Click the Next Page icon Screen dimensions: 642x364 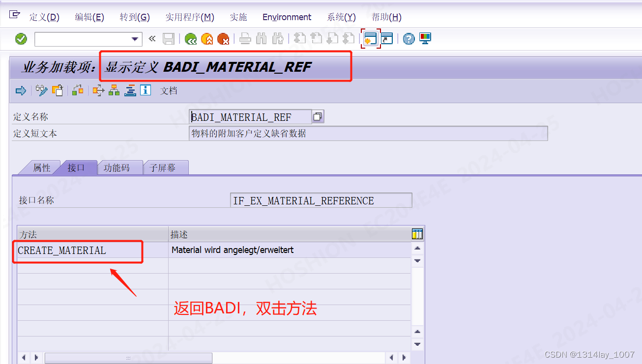pos(332,39)
